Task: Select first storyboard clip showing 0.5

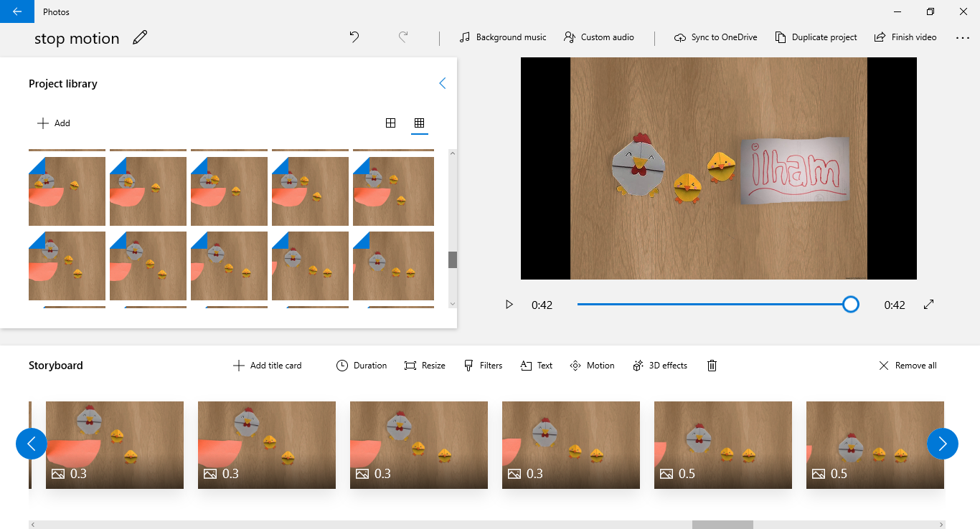Action: (x=723, y=445)
